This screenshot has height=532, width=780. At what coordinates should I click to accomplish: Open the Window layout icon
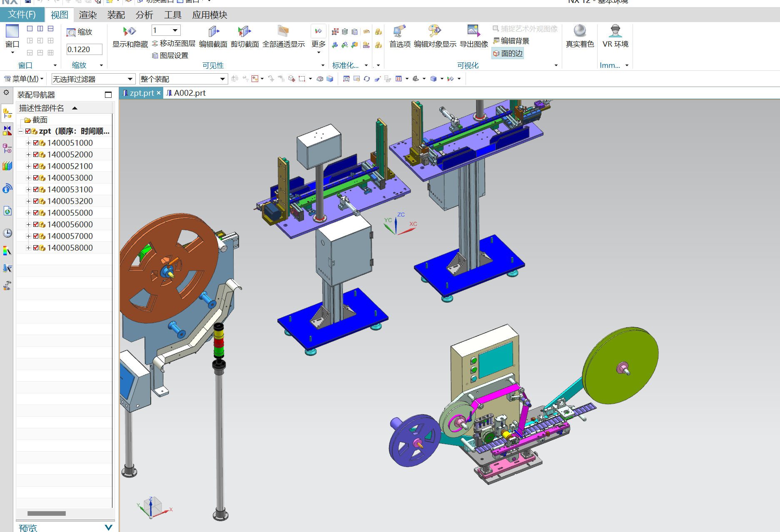[12, 31]
